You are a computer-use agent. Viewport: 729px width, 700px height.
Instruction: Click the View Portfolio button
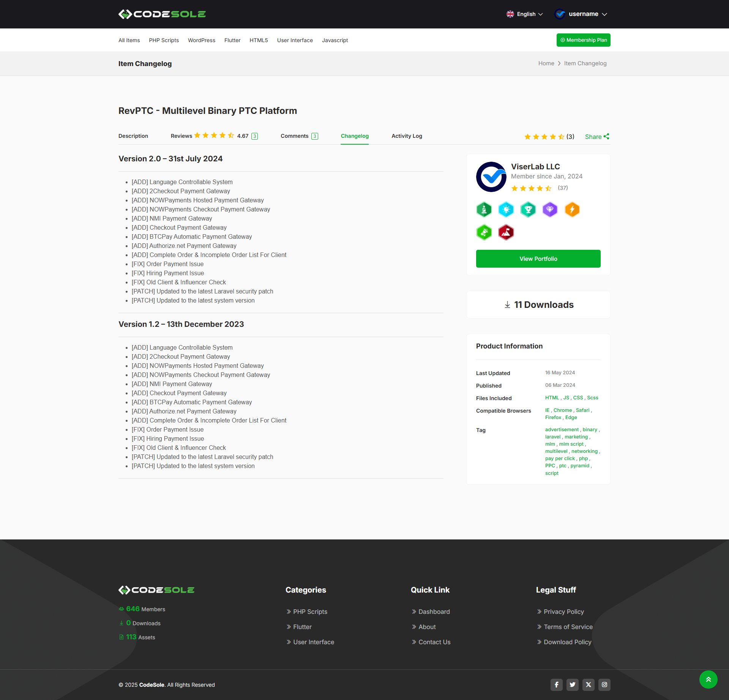538,259
